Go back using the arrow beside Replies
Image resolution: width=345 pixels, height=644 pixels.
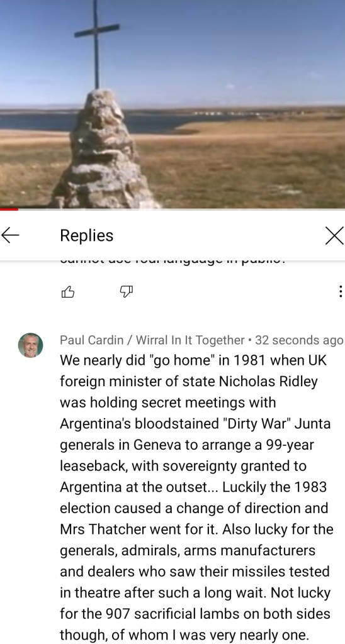(x=10, y=235)
